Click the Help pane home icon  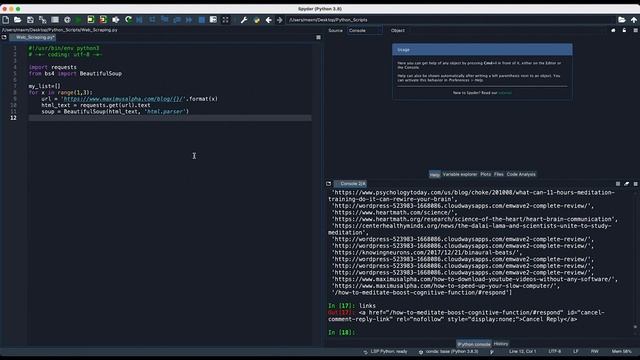(613, 30)
